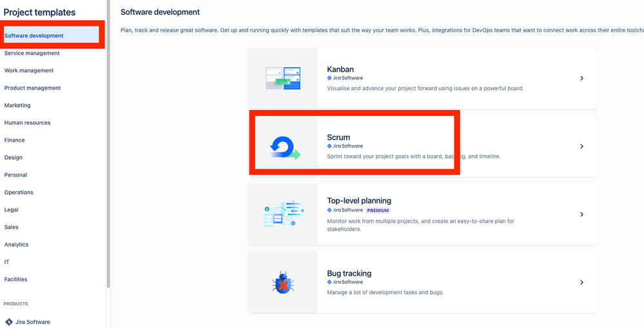Click Jira Software logo under Kanban
Image resolution: width=644 pixels, height=328 pixels.
[345, 78]
